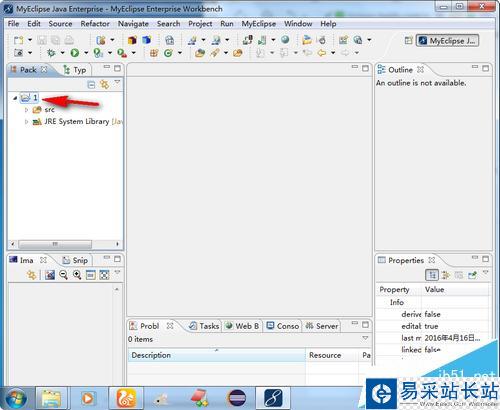
Task: Expand the JRE System Library node
Action: coord(26,122)
